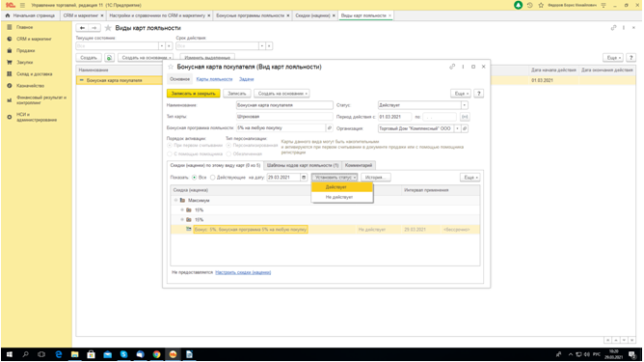Open Текущее состояние filter dropdown
The width and height of the screenshot is (644, 362).
pos(162,46)
